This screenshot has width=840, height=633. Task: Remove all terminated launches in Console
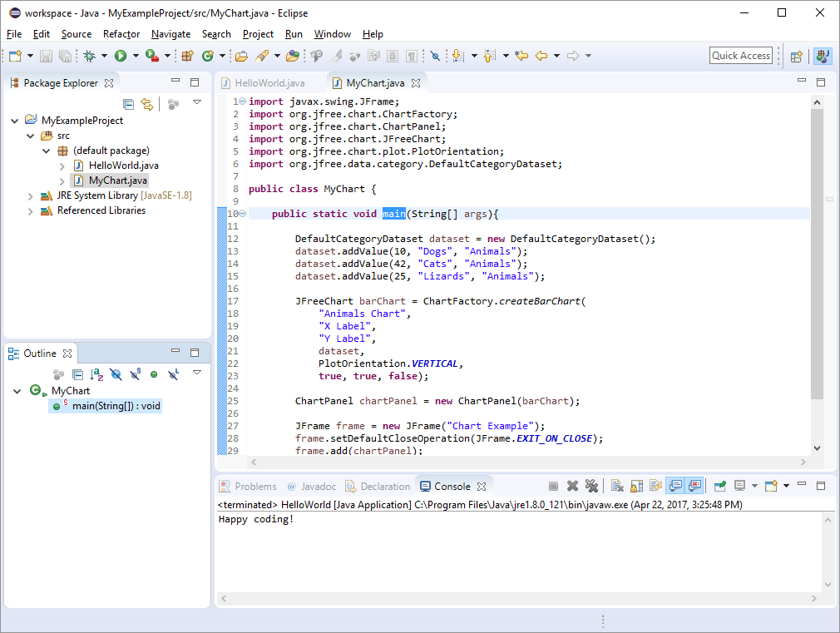(592, 485)
